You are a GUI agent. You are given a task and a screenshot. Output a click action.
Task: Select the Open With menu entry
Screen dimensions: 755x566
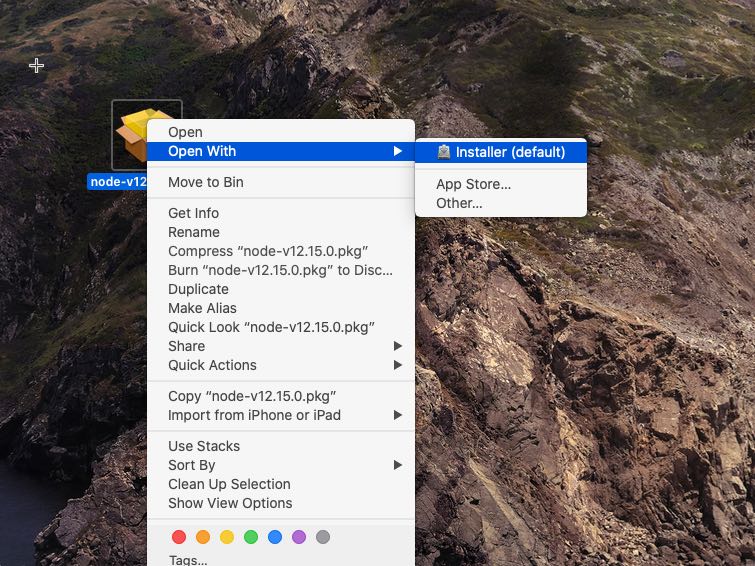click(x=281, y=151)
